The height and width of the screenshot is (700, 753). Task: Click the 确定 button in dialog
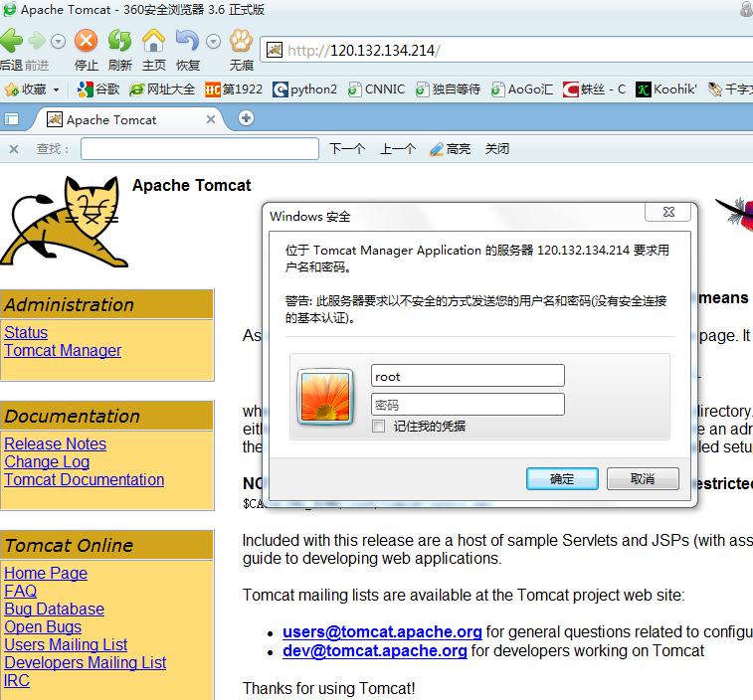pyautogui.click(x=562, y=478)
